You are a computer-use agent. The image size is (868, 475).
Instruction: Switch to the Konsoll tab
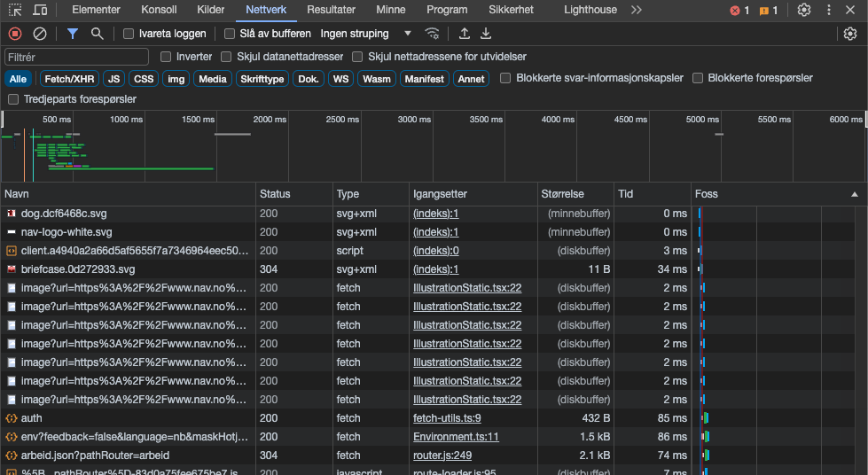[159, 10]
